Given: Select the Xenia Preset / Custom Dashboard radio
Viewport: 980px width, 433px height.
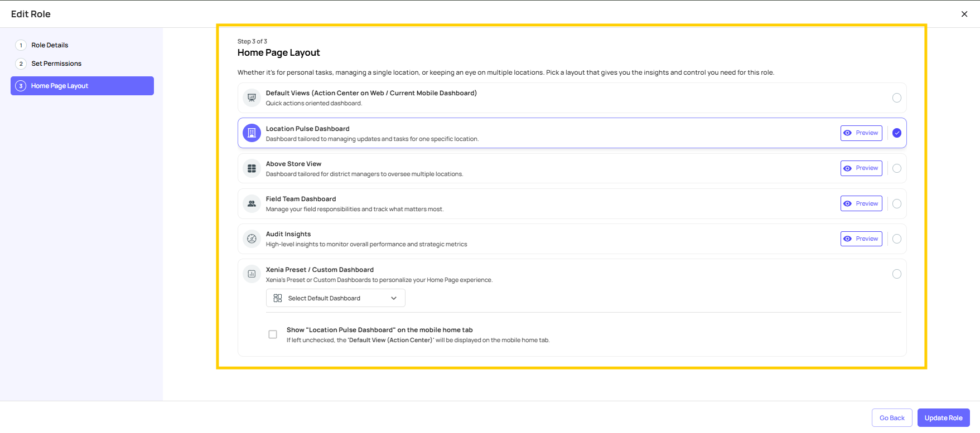Looking at the screenshot, I should (896, 274).
